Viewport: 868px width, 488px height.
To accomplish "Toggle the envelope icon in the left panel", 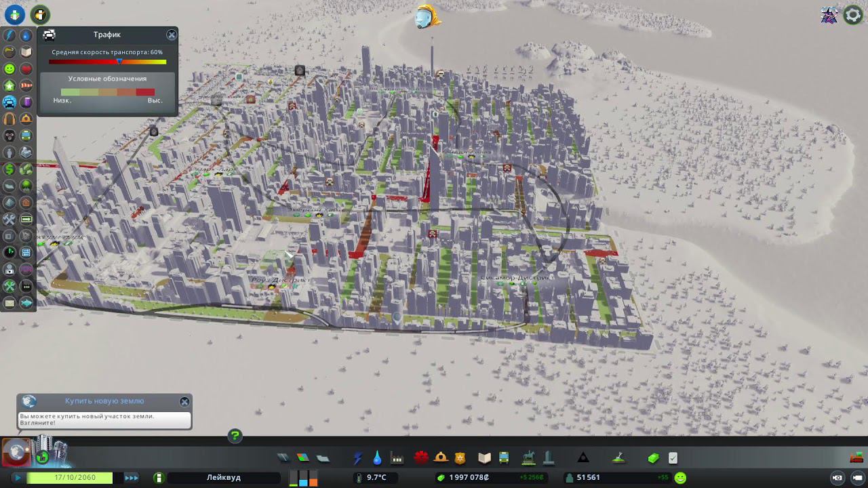I will (x=9, y=303).
